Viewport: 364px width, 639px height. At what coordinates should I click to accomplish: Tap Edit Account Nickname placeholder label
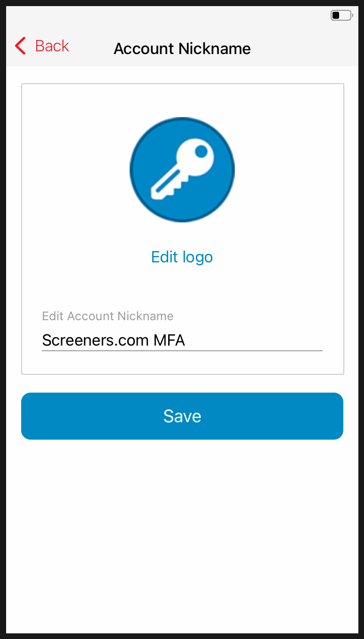click(108, 316)
